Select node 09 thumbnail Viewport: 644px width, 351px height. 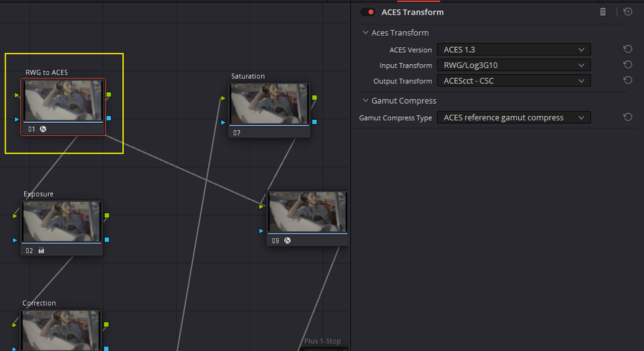tap(307, 212)
